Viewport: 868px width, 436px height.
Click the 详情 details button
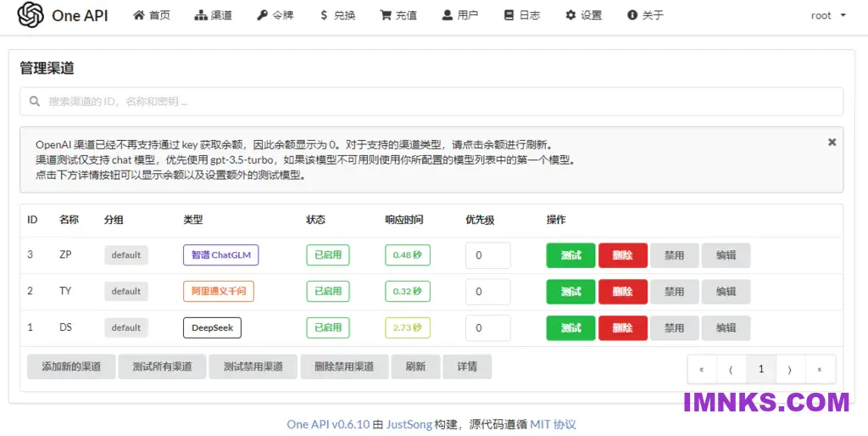click(x=467, y=366)
